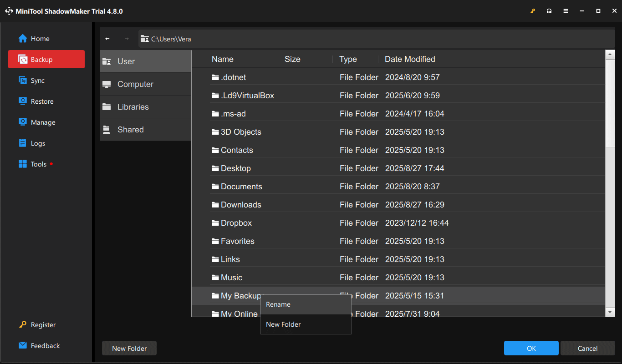Click the bottom New Folder button
The image size is (622, 364).
[x=129, y=348]
